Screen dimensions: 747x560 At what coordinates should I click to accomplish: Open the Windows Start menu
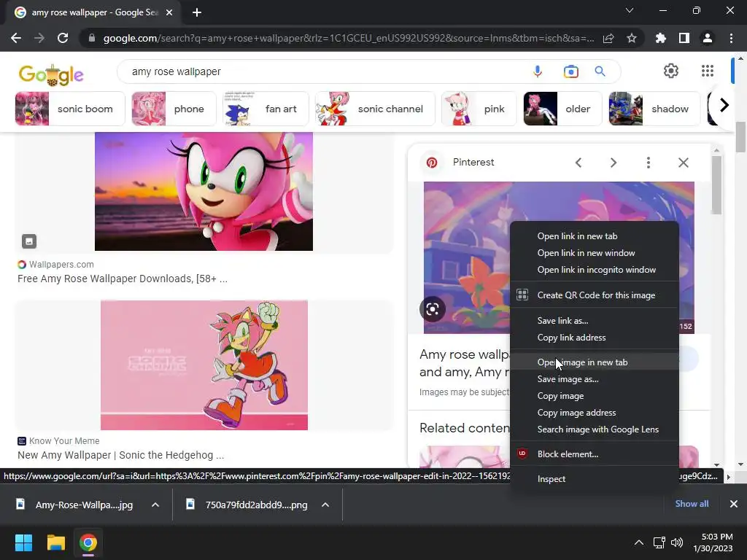click(23, 542)
